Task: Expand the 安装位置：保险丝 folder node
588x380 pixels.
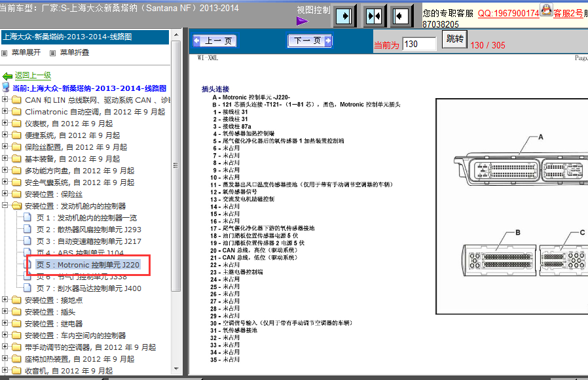Action: tap(5, 194)
